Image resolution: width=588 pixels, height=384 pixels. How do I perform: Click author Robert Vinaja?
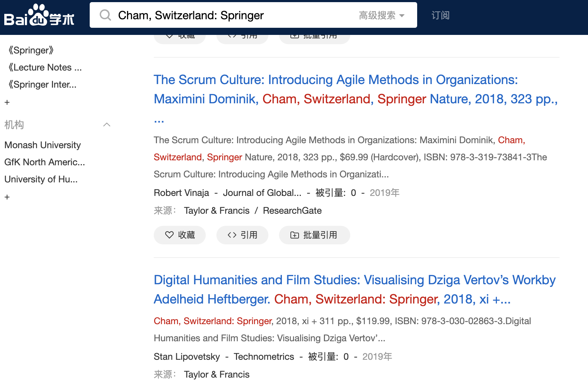[181, 193]
